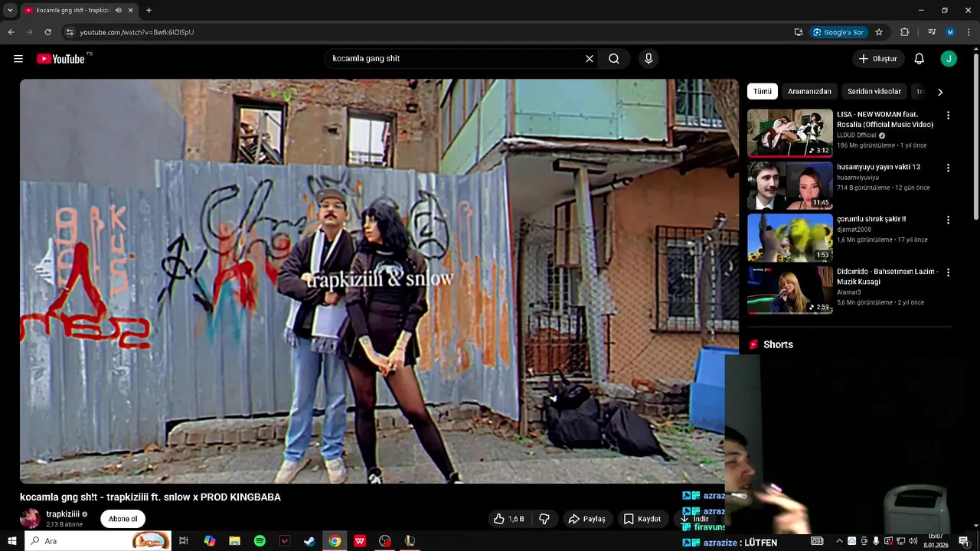Open more options for LISA - NEW WOMAN
The height and width of the screenshot is (551, 980).
click(948, 116)
